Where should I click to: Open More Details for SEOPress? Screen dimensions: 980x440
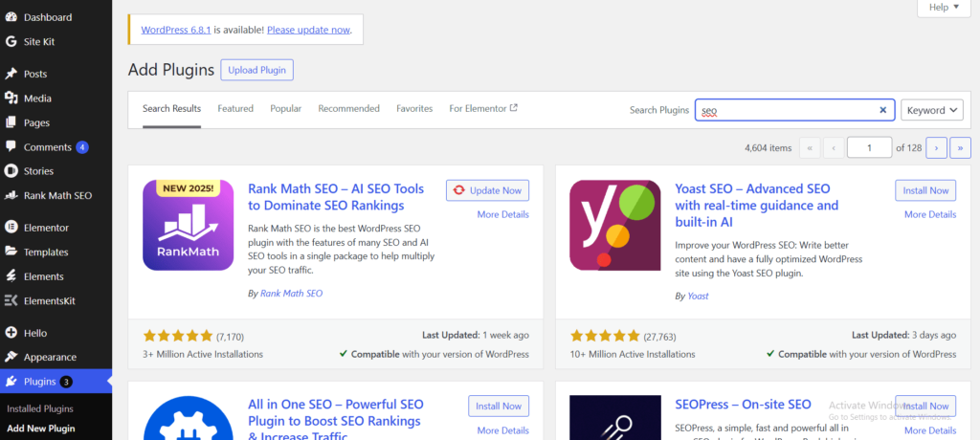930,430
